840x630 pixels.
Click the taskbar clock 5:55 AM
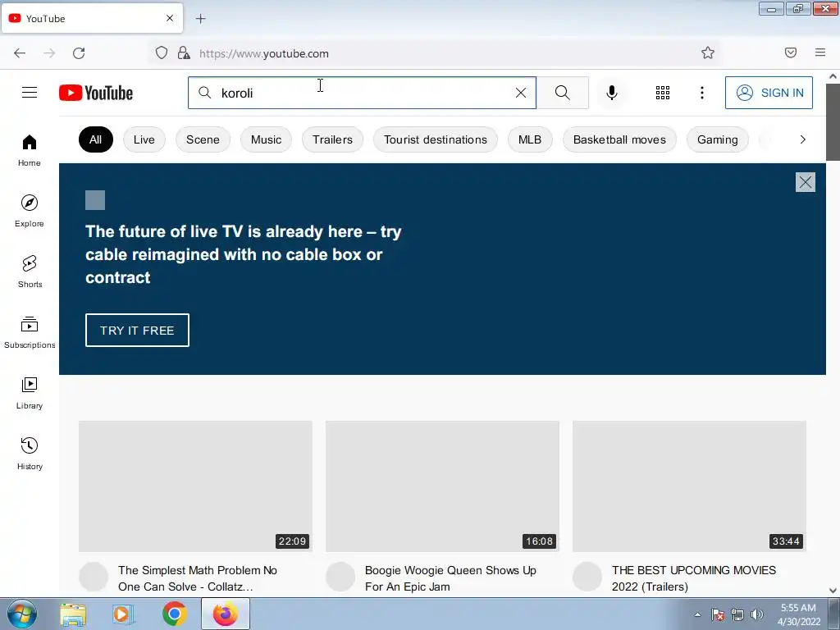pos(798,608)
